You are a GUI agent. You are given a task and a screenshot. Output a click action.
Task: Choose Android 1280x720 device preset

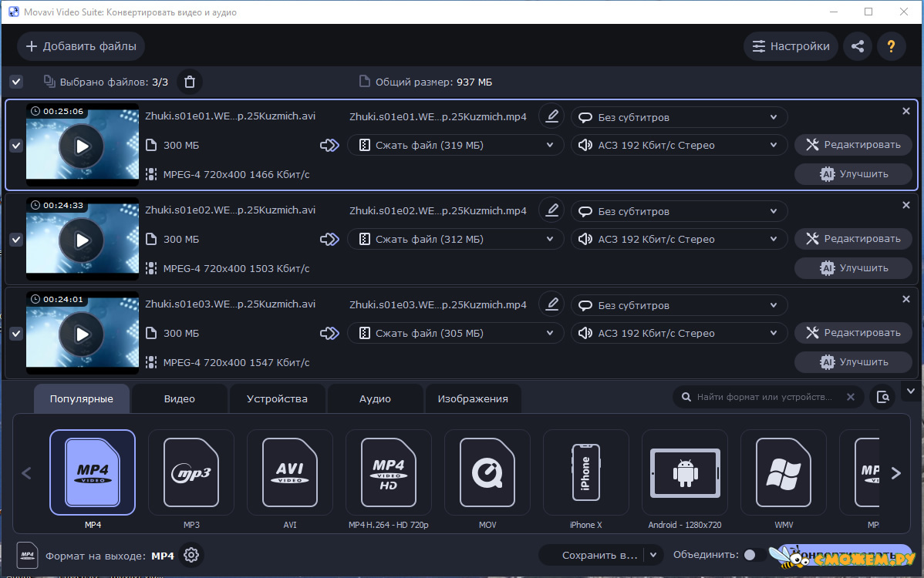(685, 472)
